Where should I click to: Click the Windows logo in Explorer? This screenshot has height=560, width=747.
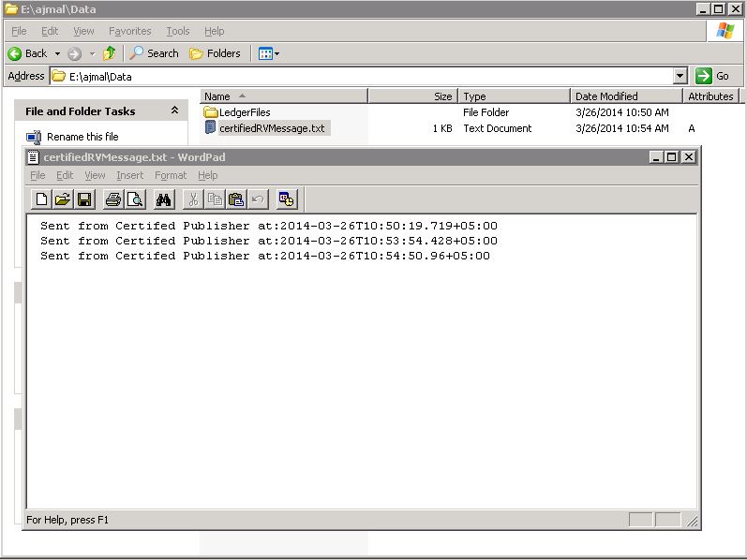point(725,31)
